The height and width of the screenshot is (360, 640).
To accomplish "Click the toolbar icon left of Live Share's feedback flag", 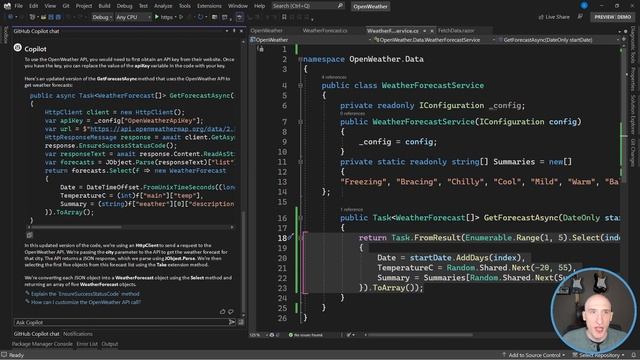I will (541, 17).
